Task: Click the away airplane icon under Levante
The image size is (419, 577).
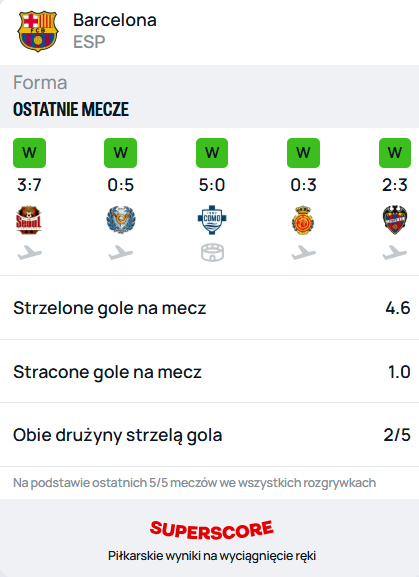Action: coord(394,253)
